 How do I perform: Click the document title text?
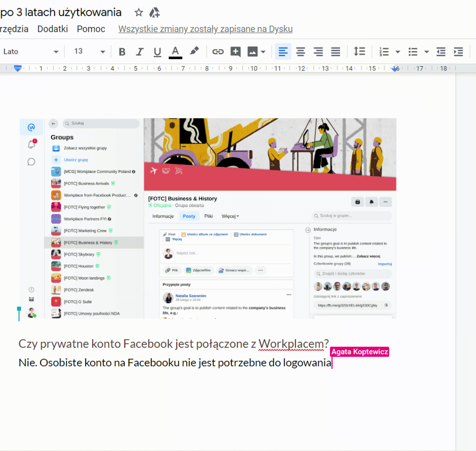(x=61, y=12)
